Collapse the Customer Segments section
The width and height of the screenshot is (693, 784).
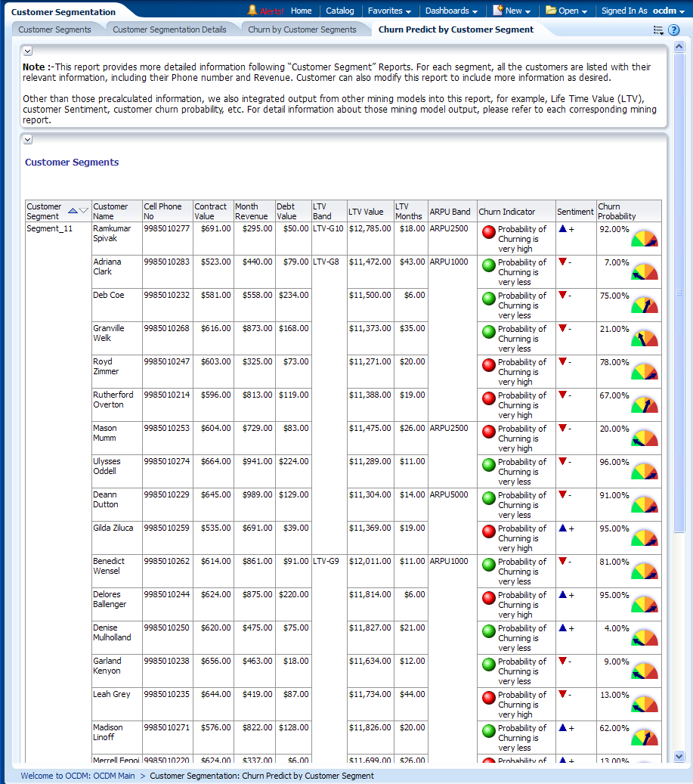(x=27, y=139)
